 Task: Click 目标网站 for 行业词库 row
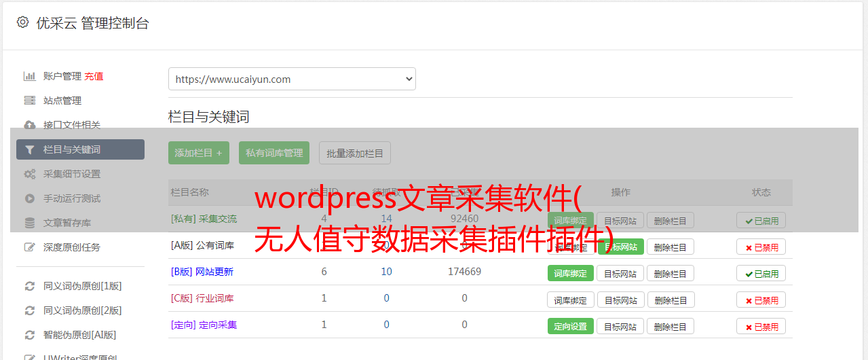coord(620,300)
